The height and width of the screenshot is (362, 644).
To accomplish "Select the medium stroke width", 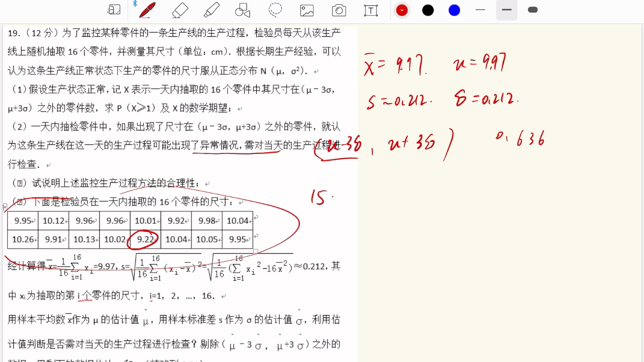I will point(507,10).
